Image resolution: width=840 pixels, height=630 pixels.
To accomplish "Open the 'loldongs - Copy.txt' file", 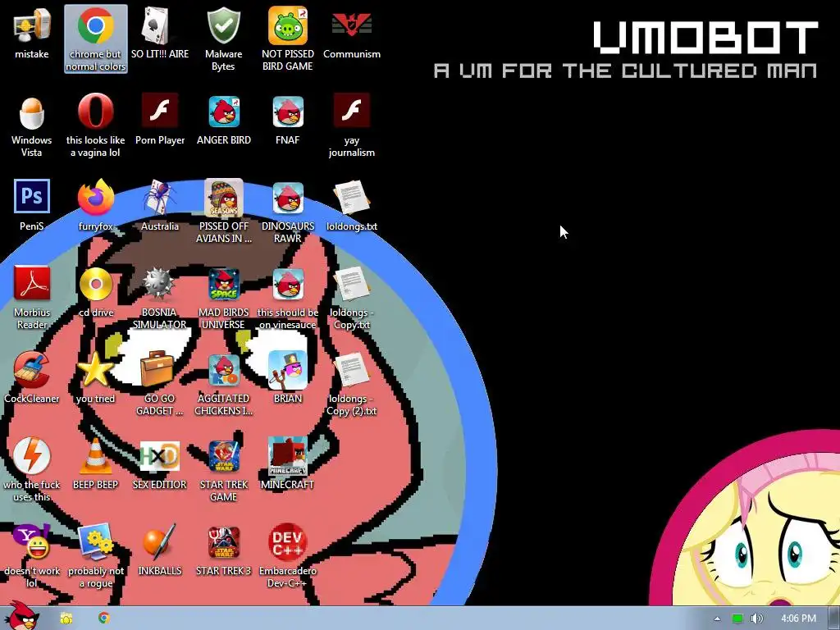I will point(352,297).
